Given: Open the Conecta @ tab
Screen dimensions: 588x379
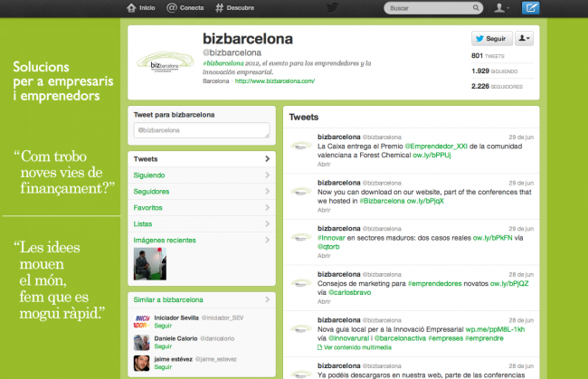Looking at the screenshot, I should coord(185,8).
